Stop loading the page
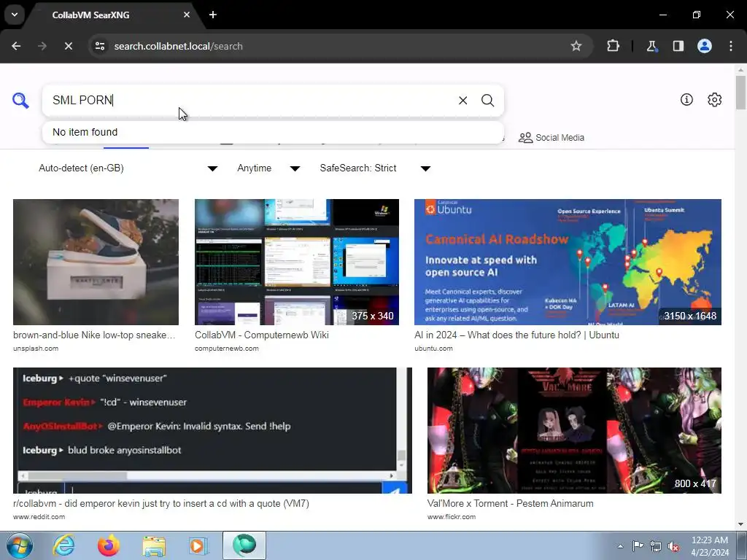Viewport: 747px width, 560px height. point(68,46)
